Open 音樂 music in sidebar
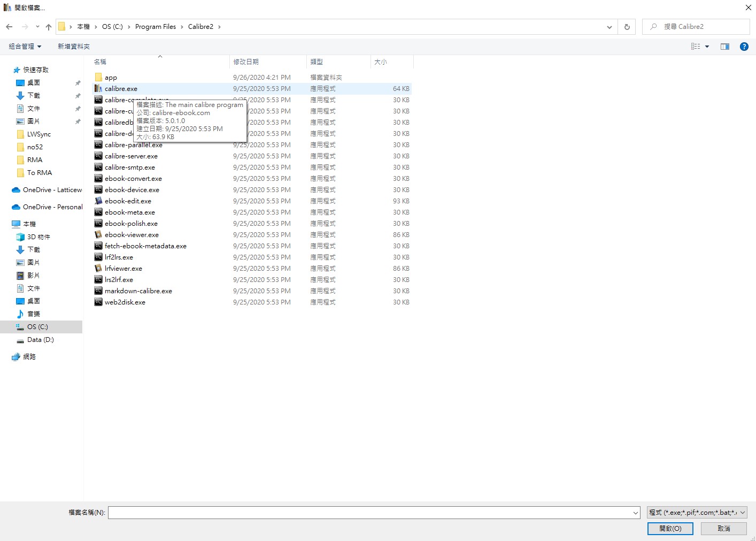This screenshot has width=756, height=541. point(34,314)
